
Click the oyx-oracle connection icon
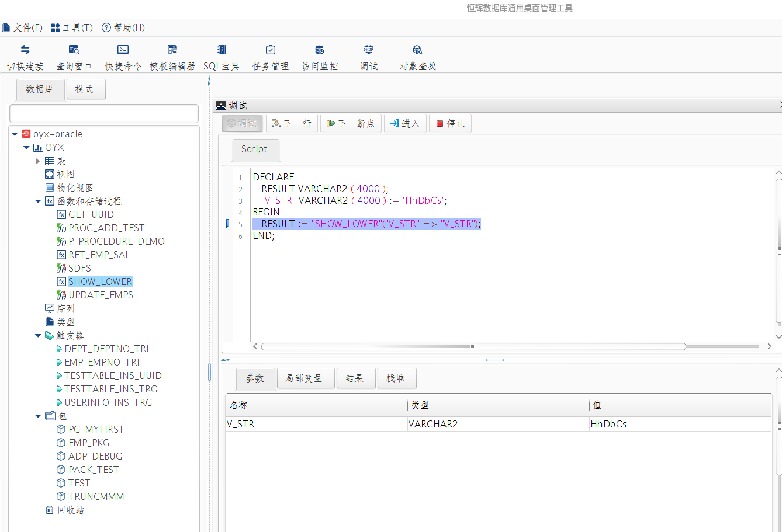click(26, 134)
